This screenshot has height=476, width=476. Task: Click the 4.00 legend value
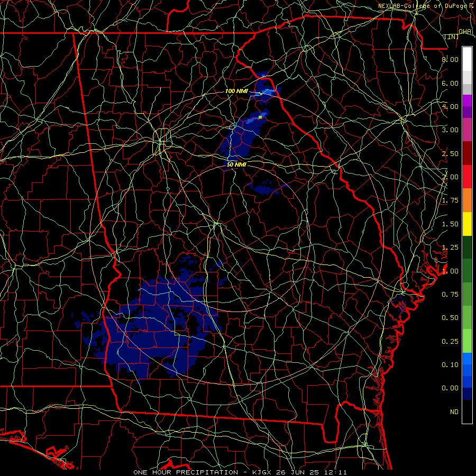click(x=450, y=106)
